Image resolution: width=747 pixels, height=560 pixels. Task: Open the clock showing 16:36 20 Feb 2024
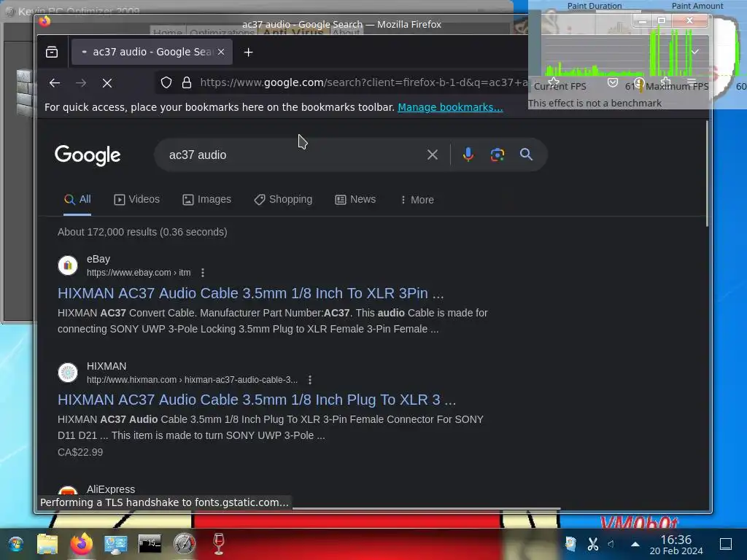tap(676, 545)
